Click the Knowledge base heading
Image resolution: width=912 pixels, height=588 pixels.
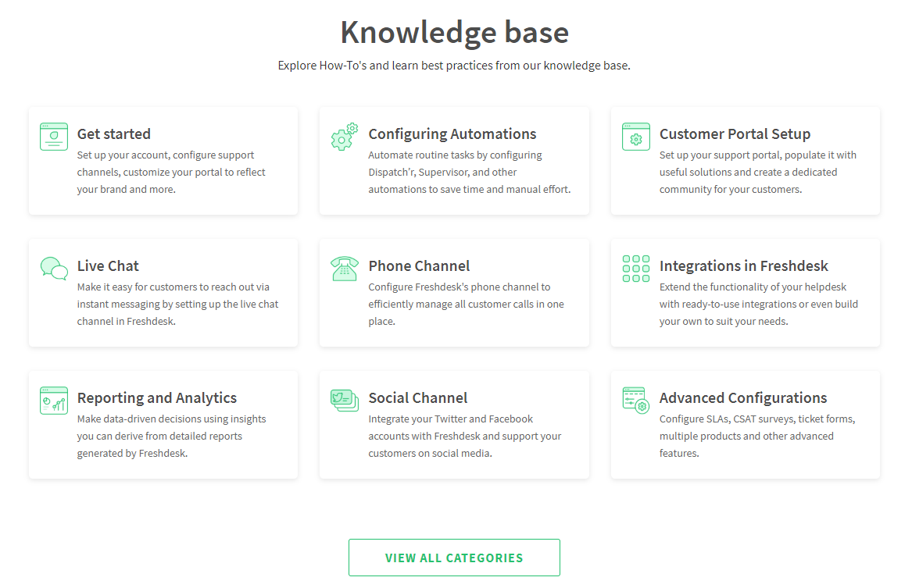(x=454, y=33)
